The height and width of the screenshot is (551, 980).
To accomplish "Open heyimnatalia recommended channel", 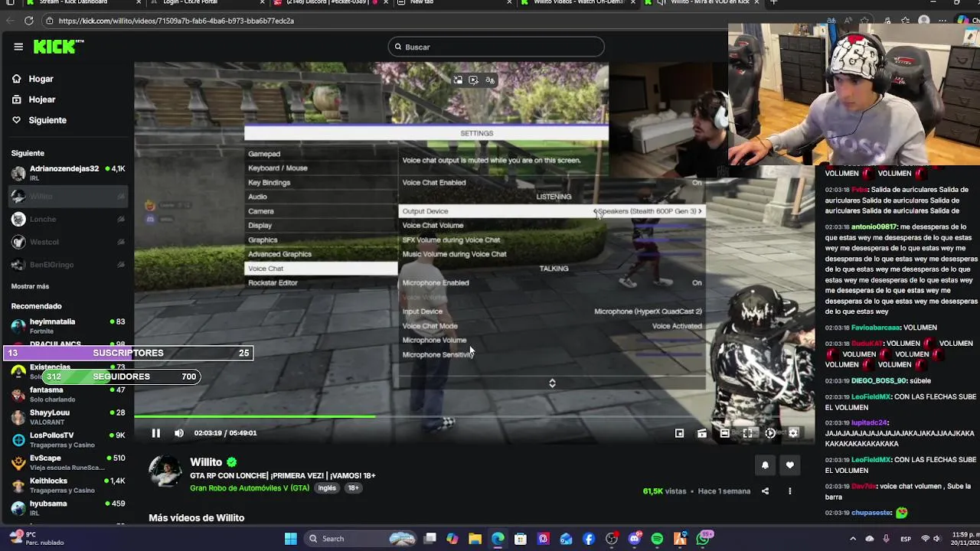I will coord(68,326).
